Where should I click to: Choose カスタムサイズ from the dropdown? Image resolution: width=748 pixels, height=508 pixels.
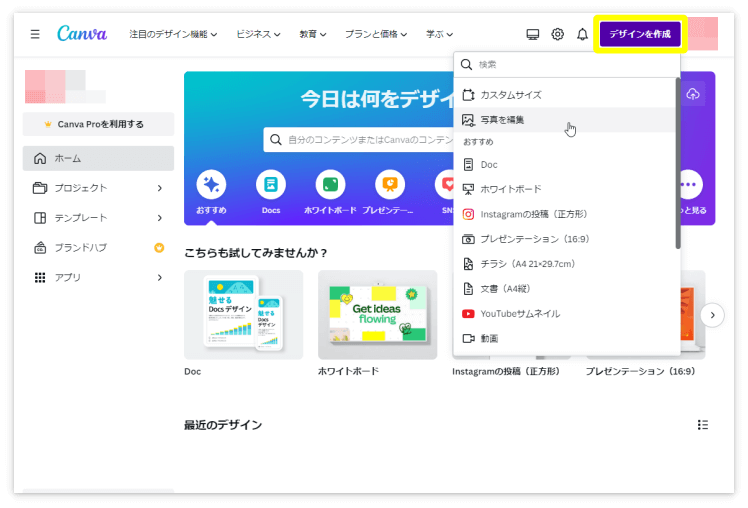(565, 95)
